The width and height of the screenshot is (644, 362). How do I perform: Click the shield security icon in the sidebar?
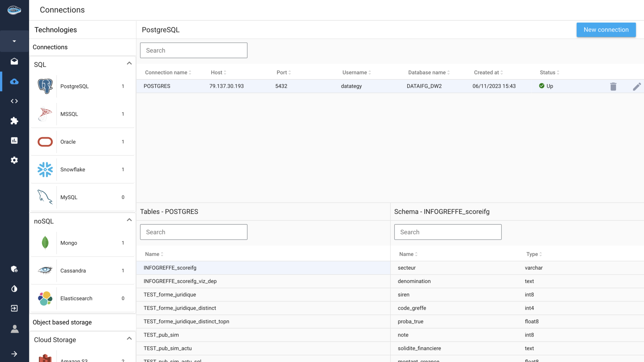pyautogui.click(x=14, y=269)
